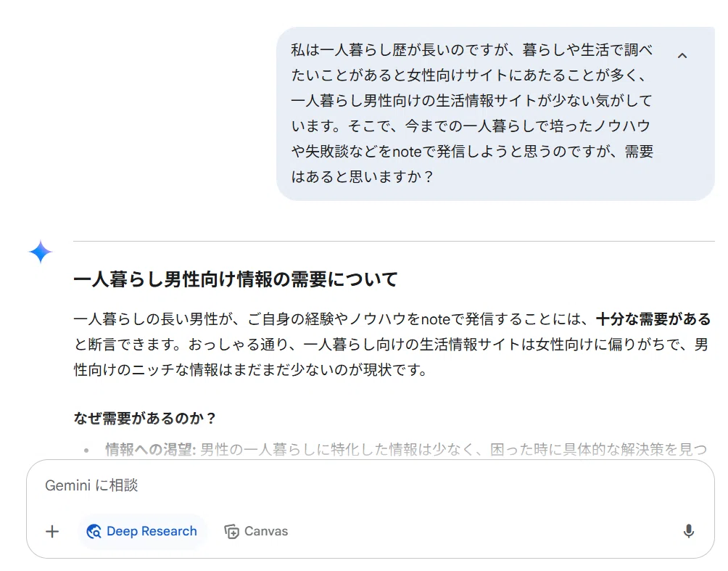Click the subheading なぜ需要があるのか？
This screenshot has width=728, height=571.
[145, 418]
